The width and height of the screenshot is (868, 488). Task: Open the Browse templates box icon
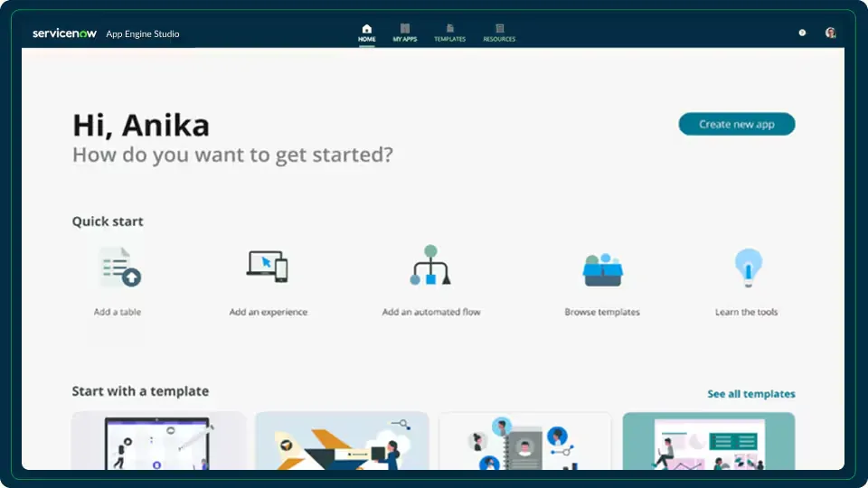pyautogui.click(x=602, y=268)
